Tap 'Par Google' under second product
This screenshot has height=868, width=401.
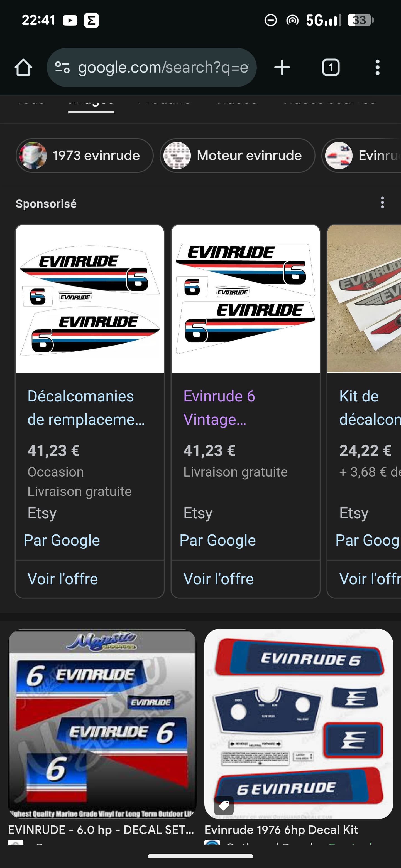pos(217,540)
